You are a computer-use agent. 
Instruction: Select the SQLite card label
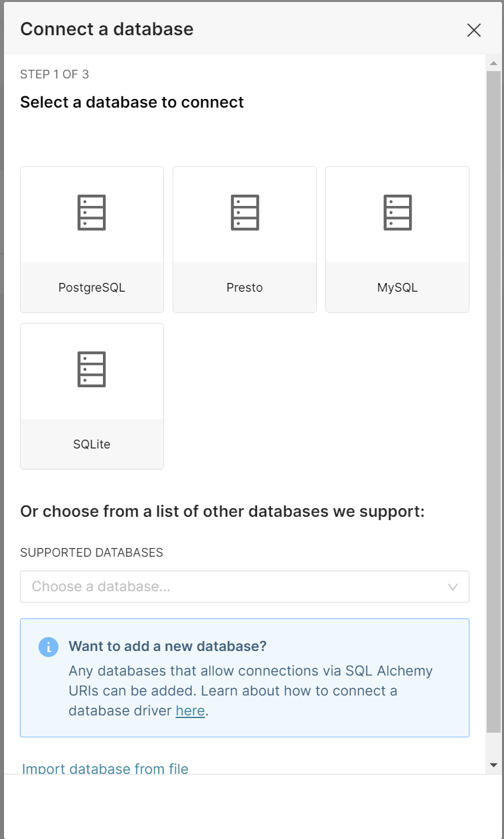pyautogui.click(x=92, y=444)
